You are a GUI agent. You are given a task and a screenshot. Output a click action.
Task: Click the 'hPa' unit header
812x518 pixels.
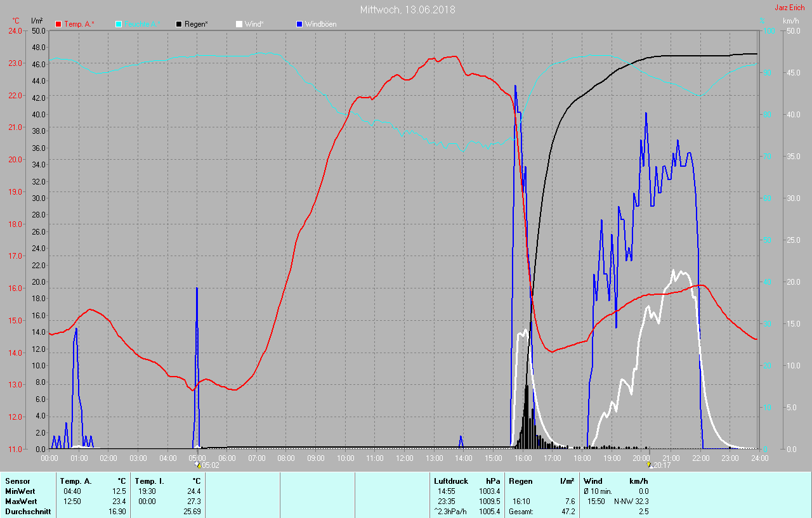click(x=493, y=481)
